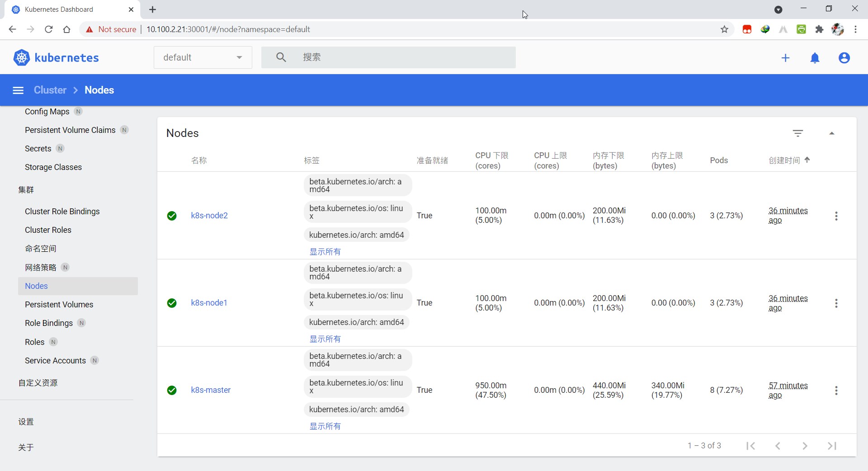Click the Kubernetes logo icon
Image resolution: width=868 pixels, height=471 pixels.
tap(21, 58)
